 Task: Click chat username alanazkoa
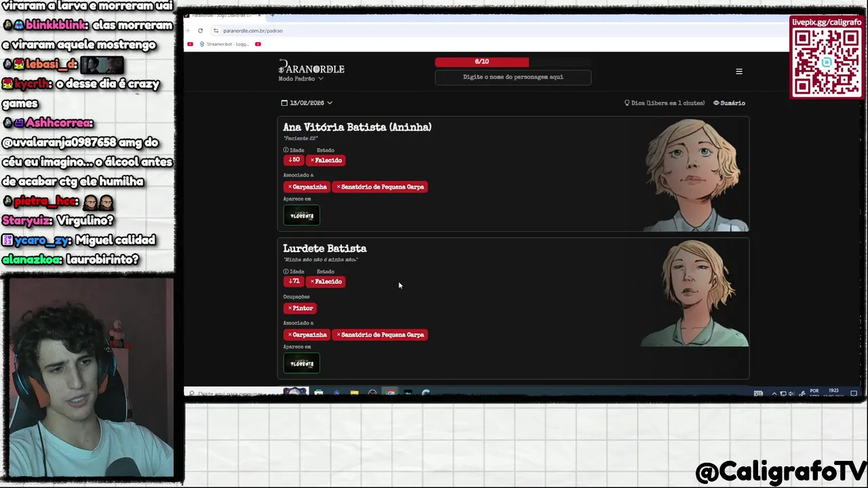(x=32, y=259)
